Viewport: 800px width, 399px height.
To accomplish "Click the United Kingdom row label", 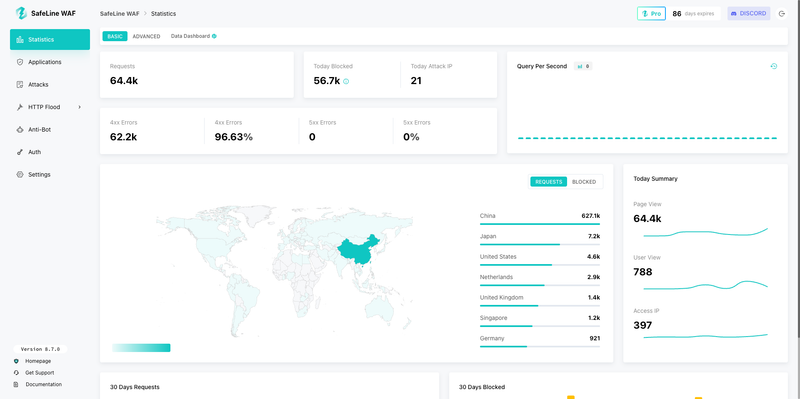I will [502, 297].
